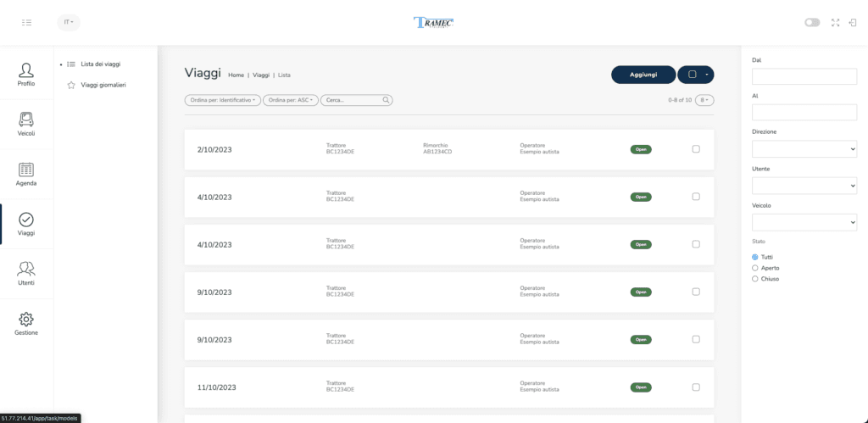This screenshot has width=868, height=423.
Task: Open Viaggi giornalieri submenu item
Action: pyautogui.click(x=103, y=86)
